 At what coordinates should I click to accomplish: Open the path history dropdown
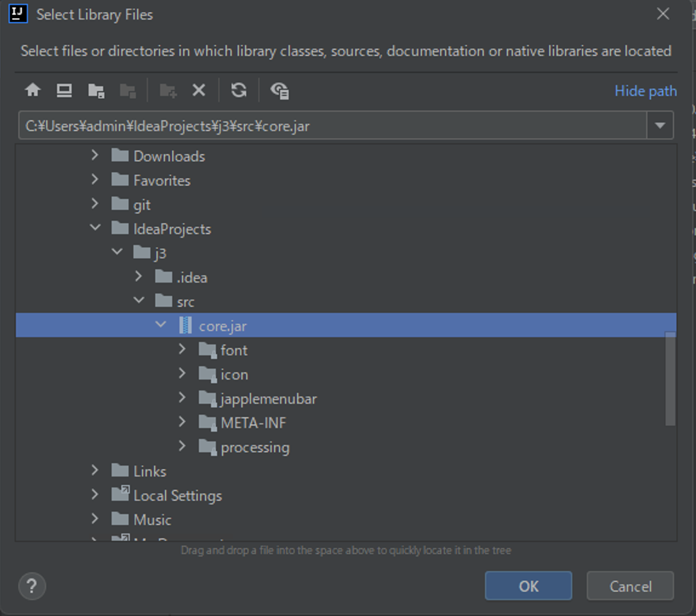click(660, 126)
